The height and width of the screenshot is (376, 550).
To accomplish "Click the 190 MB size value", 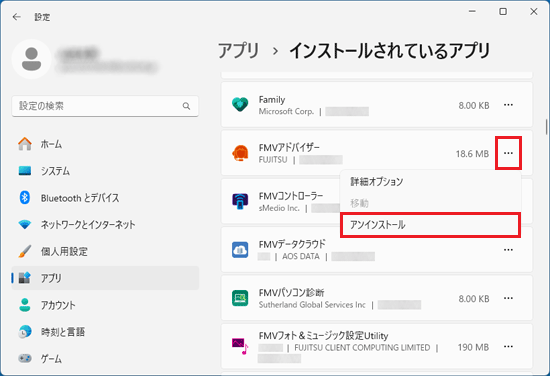I will coord(473,347).
